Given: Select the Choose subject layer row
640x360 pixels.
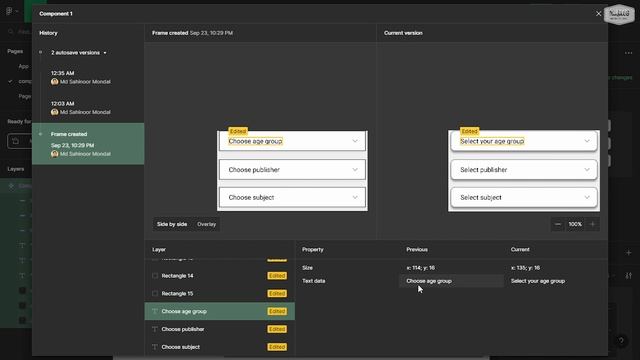Looking at the screenshot, I should pyautogui.click(x=220, y=347).
